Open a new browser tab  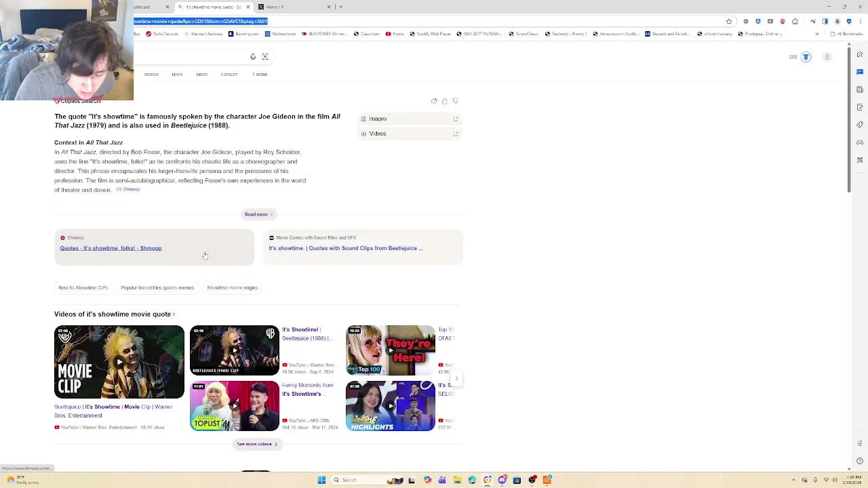[x=341, y=7]
